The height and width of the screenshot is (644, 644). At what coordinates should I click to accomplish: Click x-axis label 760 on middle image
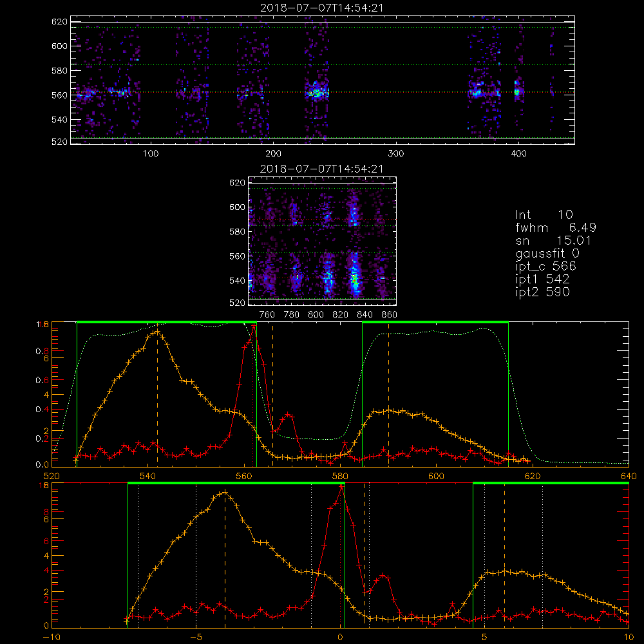[x=267, y=315]
